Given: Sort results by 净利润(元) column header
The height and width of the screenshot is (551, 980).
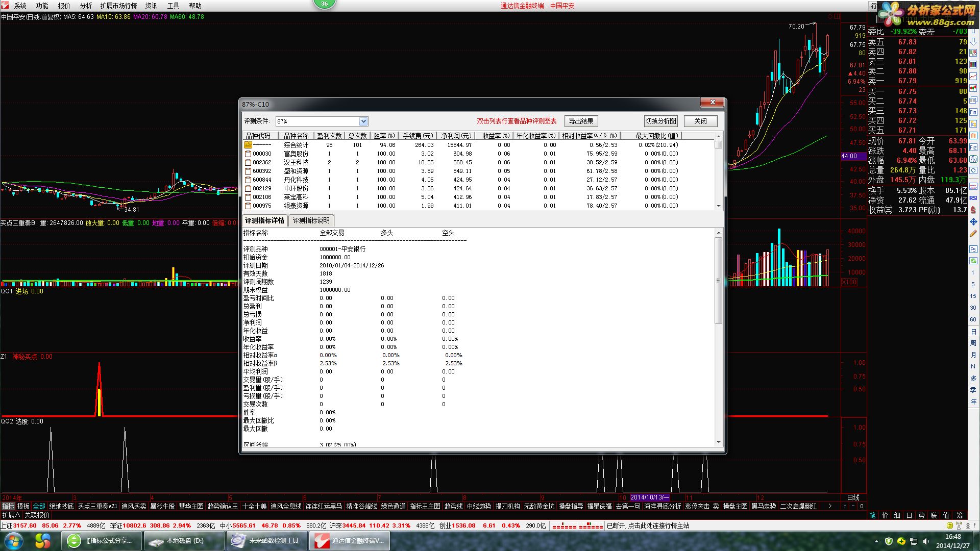Looking at the screenshot, I should point(456,136).
